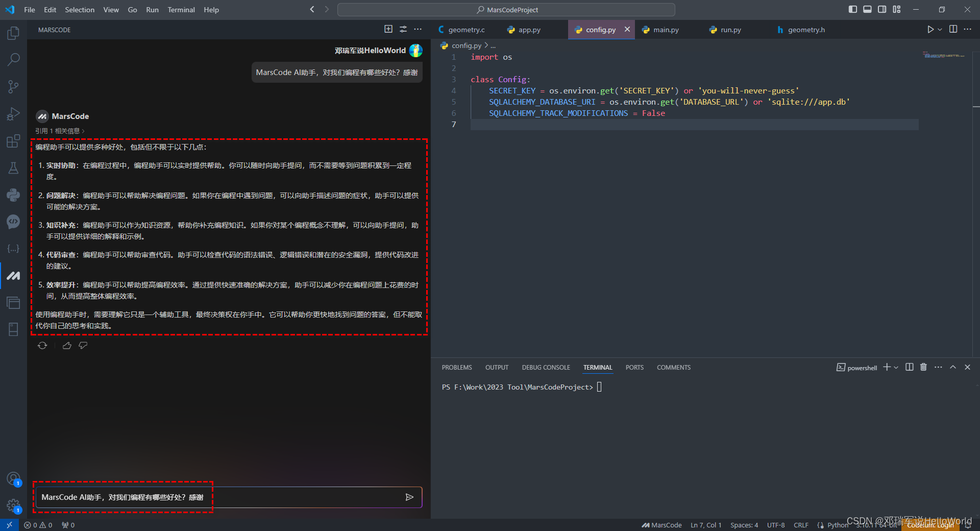Open the Extensions view

[13, 141]
